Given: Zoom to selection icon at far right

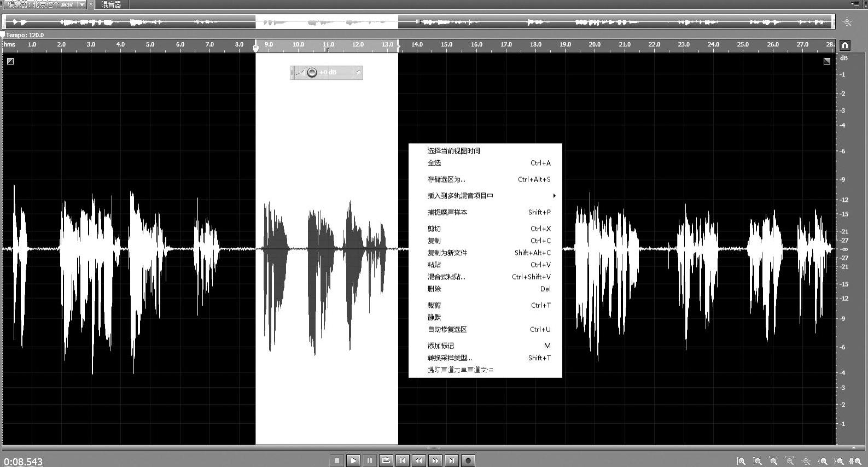Looking at the screenshot, I should (855, 461).
